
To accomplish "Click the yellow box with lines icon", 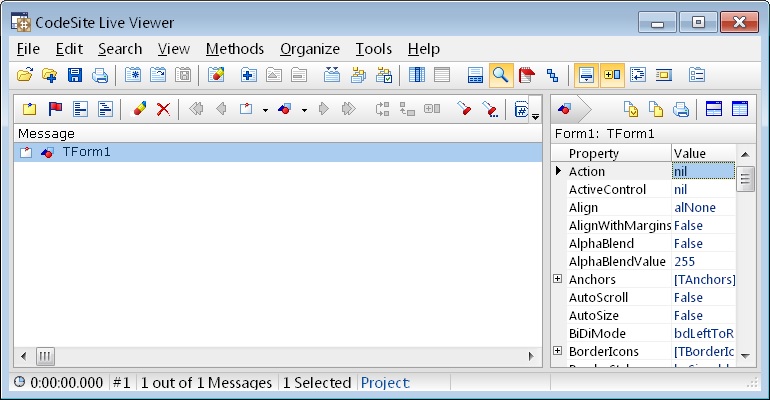I will point(663,75).
